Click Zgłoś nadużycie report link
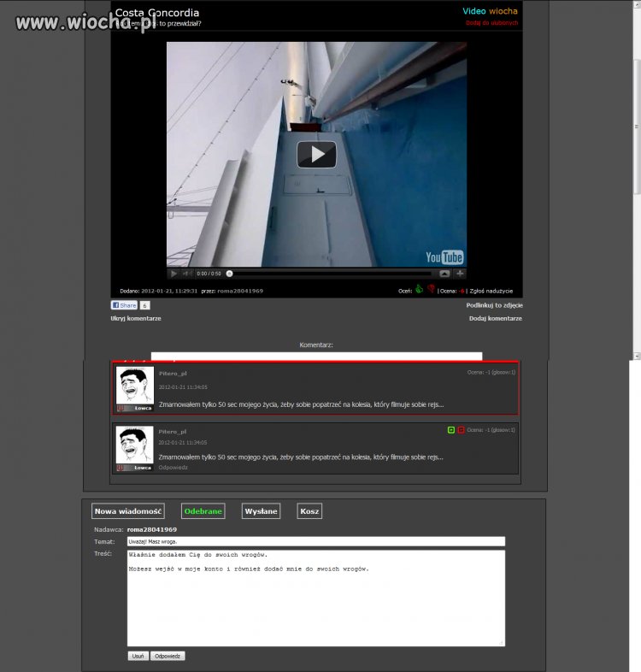 491,291
